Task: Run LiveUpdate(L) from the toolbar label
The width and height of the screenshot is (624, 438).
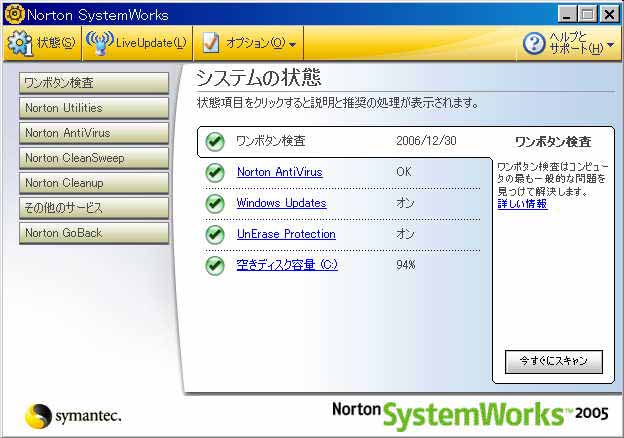Action: coord(151,43)
